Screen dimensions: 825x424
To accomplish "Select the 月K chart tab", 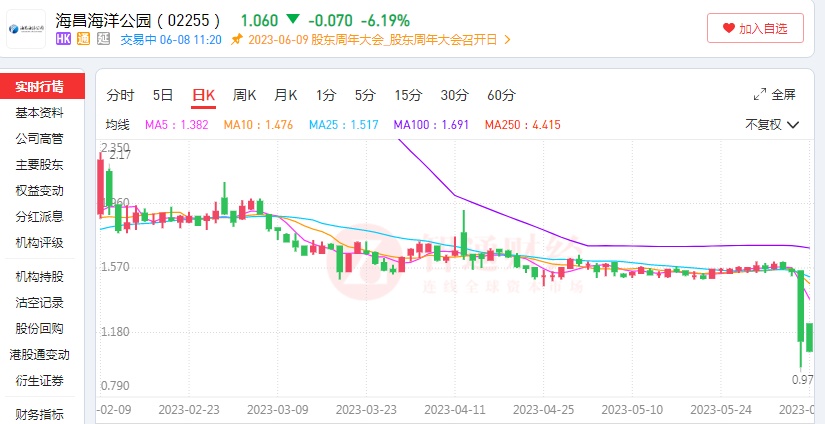I will 286,95.
